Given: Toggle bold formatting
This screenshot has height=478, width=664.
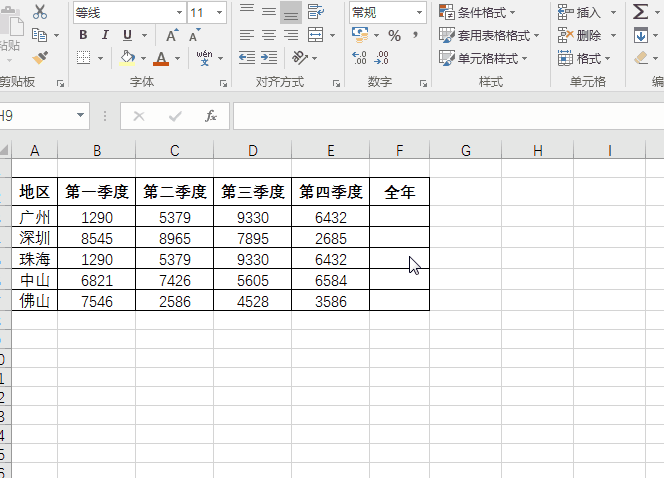Looking at the screenshot, I should [84, 35].
